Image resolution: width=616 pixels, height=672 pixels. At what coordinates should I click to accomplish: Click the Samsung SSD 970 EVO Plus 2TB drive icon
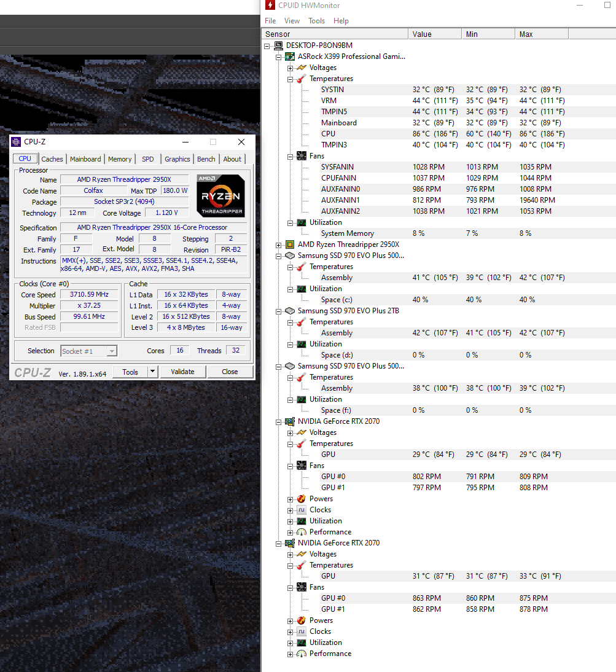(290, 311)
